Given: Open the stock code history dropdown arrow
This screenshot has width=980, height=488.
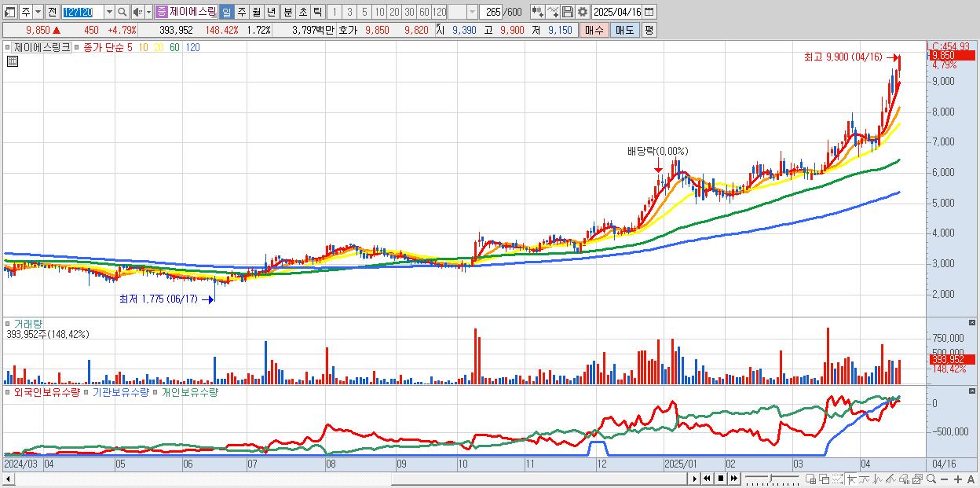Looking at the screenshot, I should pos(109,12).
